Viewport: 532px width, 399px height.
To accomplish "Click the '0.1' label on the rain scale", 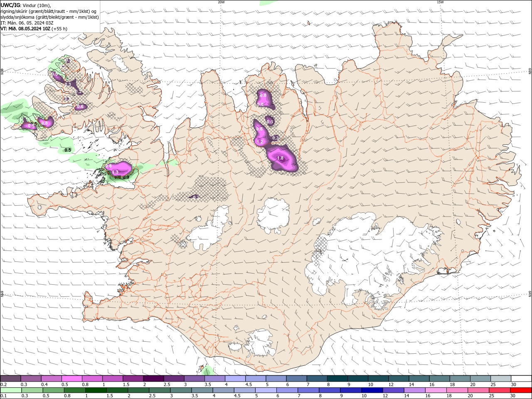I will point(3,396).
